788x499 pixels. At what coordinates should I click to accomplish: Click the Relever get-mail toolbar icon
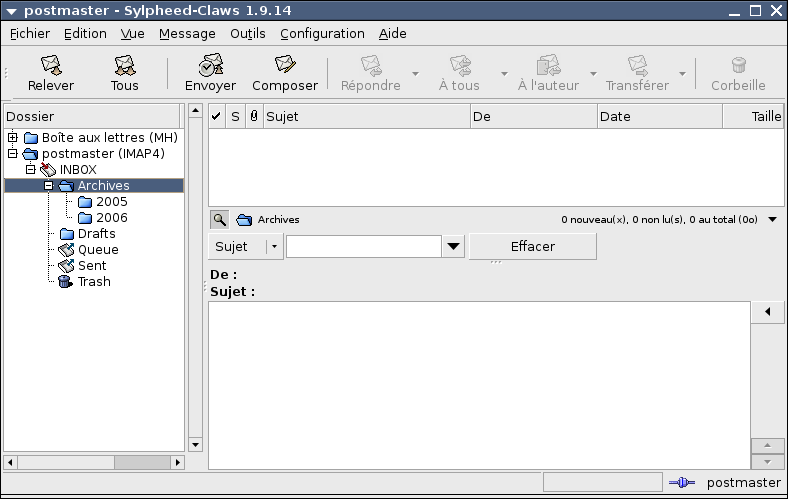point(51,65)
